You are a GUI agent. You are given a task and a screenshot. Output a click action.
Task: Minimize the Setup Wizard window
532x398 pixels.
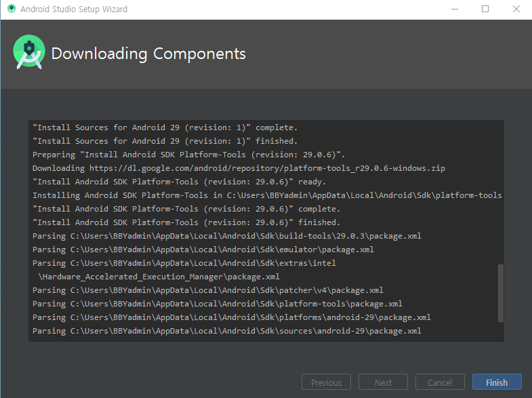coord(455,9)
